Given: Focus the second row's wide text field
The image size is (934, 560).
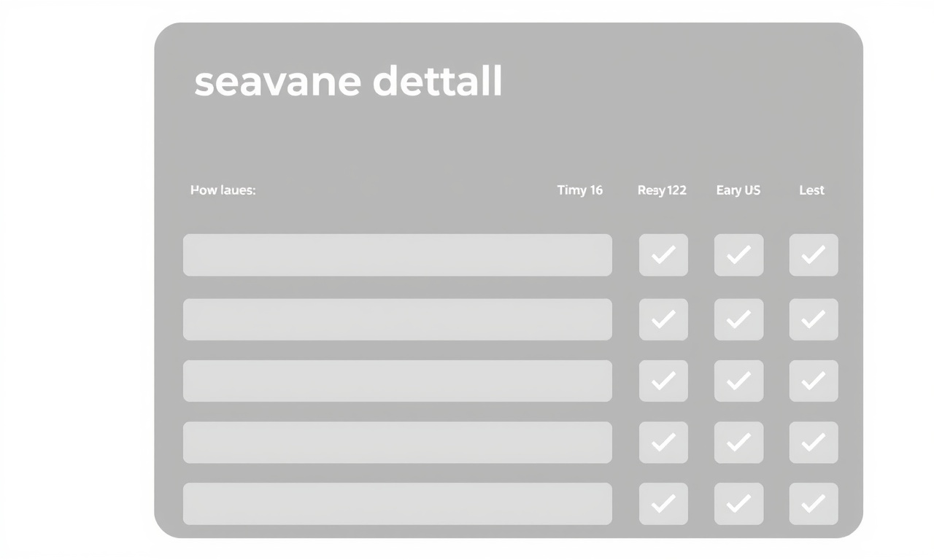Looking at the screenshot, I should tap(397, 319).
